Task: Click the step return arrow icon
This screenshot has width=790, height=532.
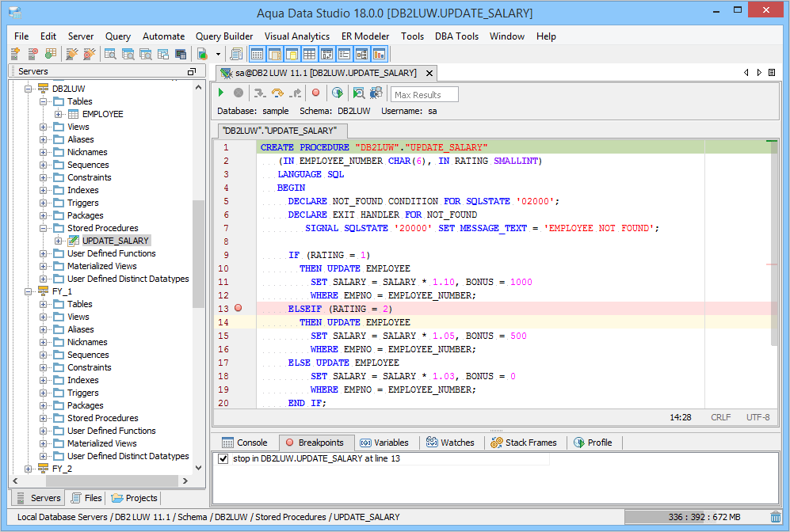Action: coord(297,93)
